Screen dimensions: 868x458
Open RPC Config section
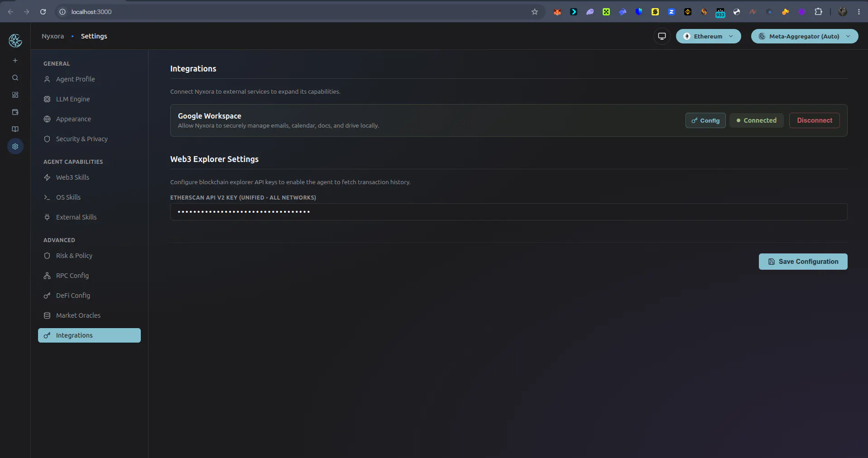click(89, 276)
